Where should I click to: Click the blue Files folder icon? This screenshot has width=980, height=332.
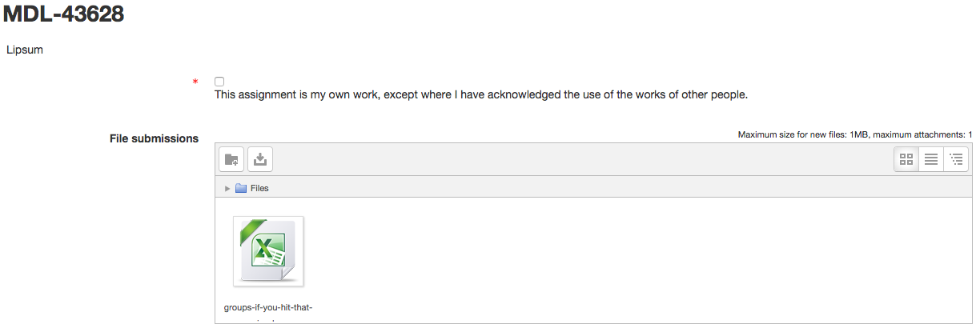241,189
